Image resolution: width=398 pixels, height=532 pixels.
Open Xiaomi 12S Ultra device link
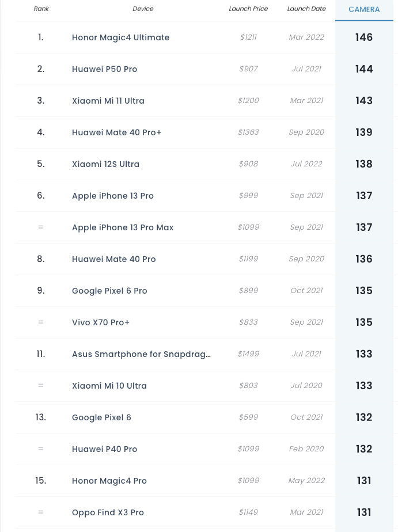pyautogui.click(x=105, y=164)
